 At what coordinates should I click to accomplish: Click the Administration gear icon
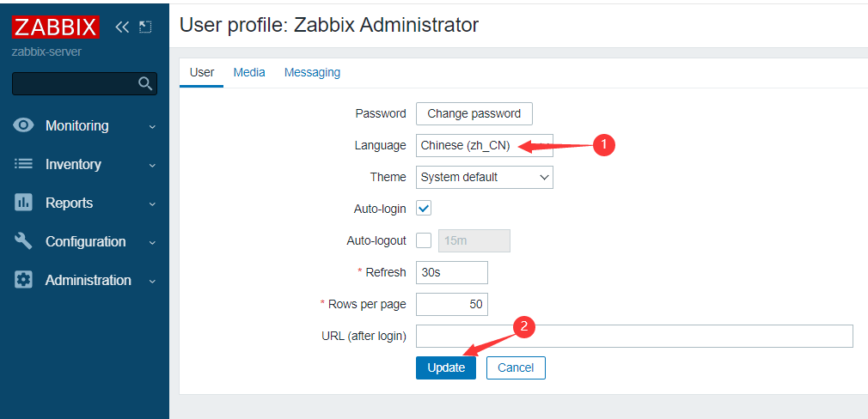[23, 280]
